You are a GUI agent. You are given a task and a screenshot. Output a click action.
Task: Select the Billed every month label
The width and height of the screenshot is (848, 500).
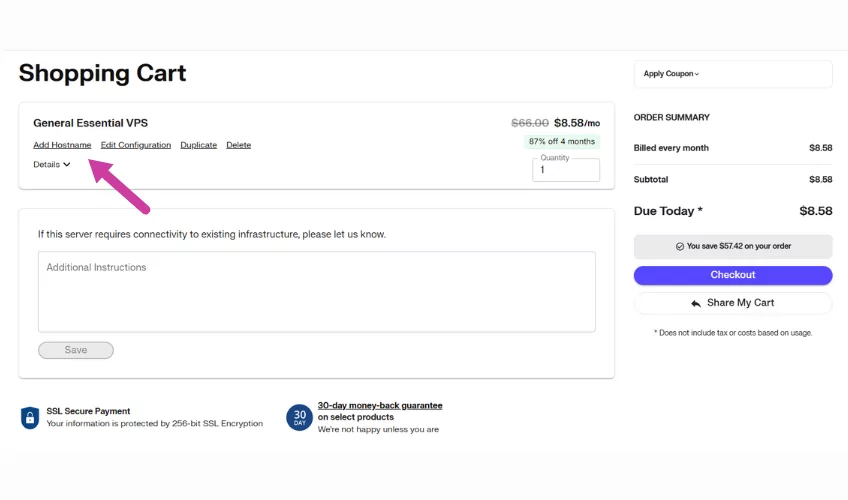671,148
